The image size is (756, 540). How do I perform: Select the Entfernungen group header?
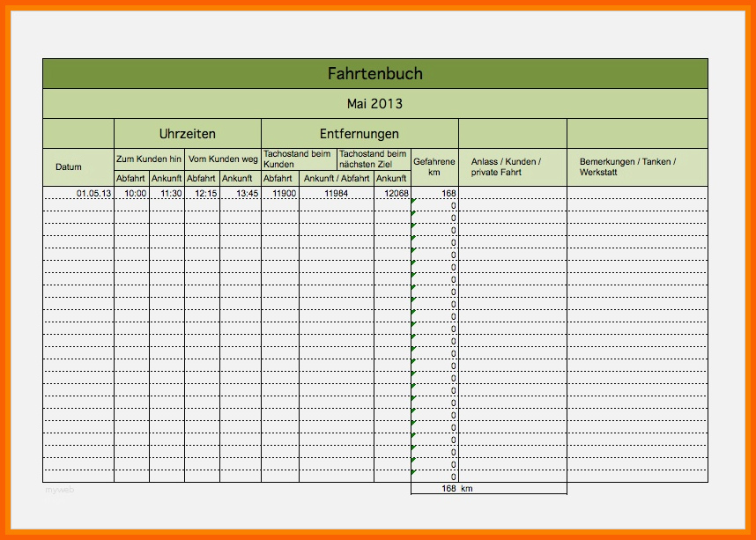[359, 134]
